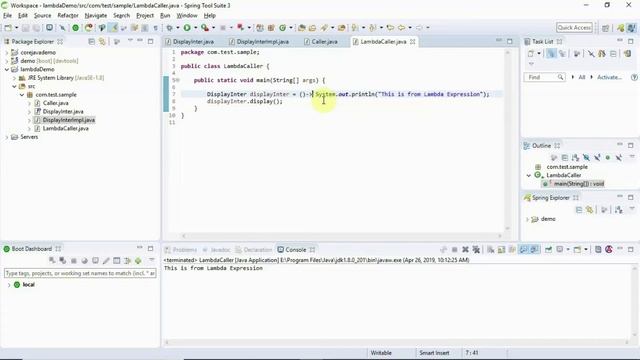The image size is (640, 360).
Task: Click the Task List help question icon
Action: (x=634, y=77)
